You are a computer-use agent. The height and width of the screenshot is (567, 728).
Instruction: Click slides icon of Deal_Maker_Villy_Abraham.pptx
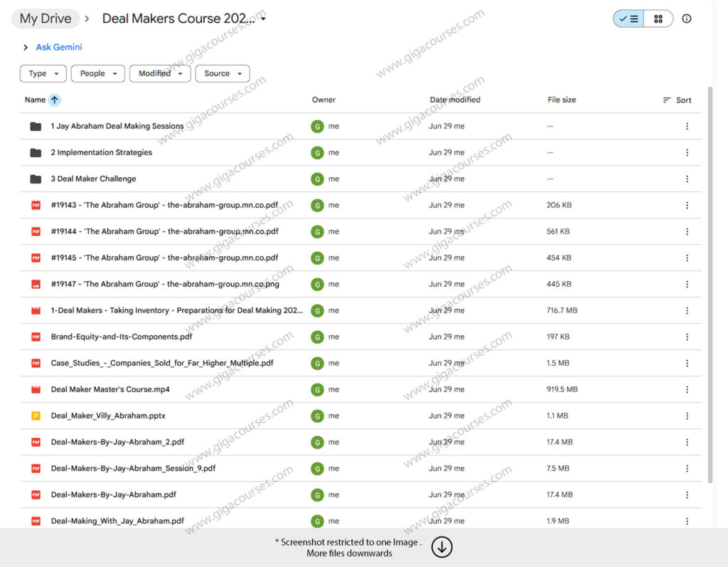pos(36,416)
